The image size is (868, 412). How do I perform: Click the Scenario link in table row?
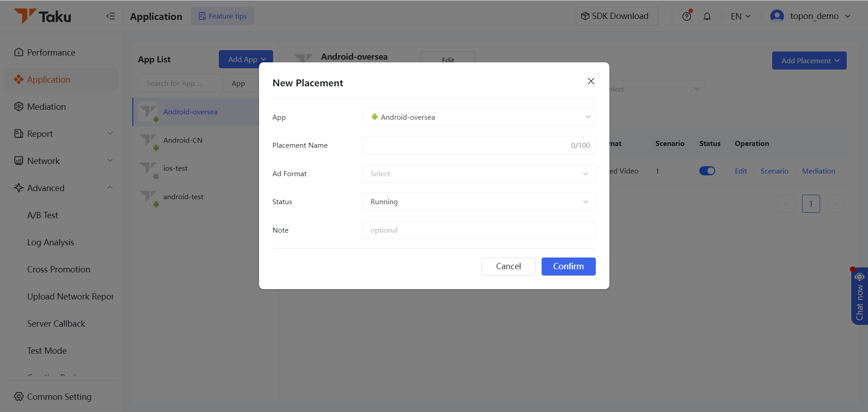click(x=774, y=171)
